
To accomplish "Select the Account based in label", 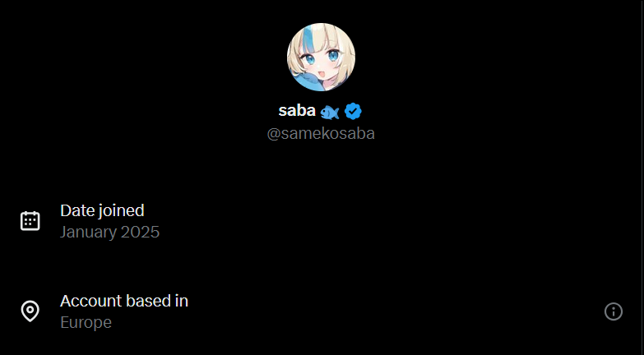I will [x=124, y=301].
